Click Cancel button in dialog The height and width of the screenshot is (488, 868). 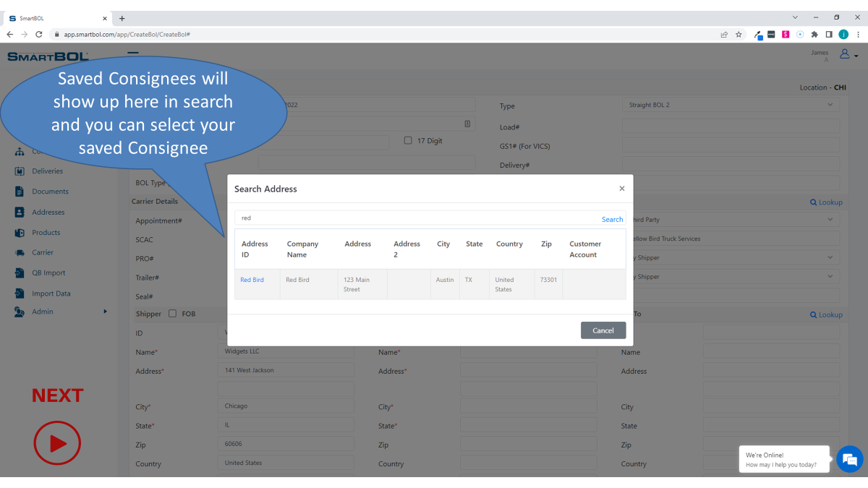[x=603, y=330]
